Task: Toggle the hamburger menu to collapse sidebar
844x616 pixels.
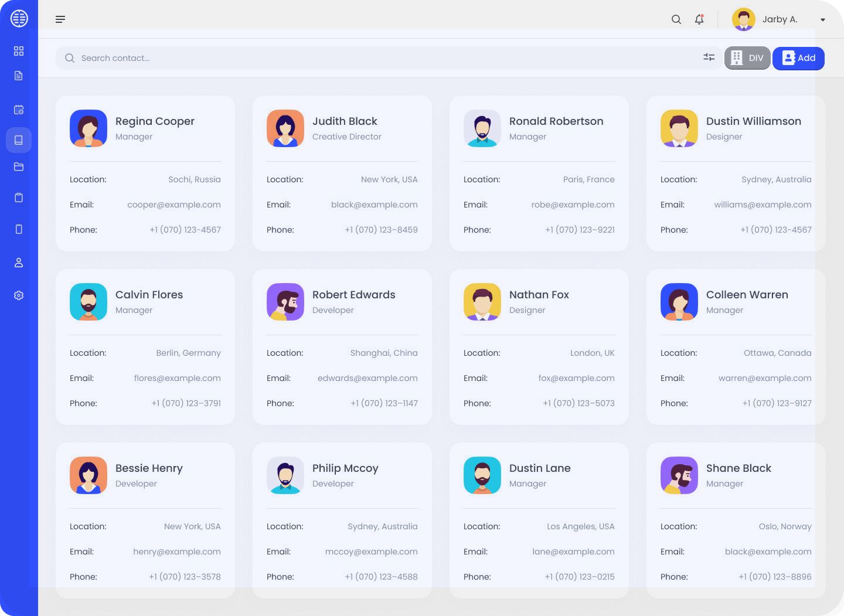Action: 60,19
